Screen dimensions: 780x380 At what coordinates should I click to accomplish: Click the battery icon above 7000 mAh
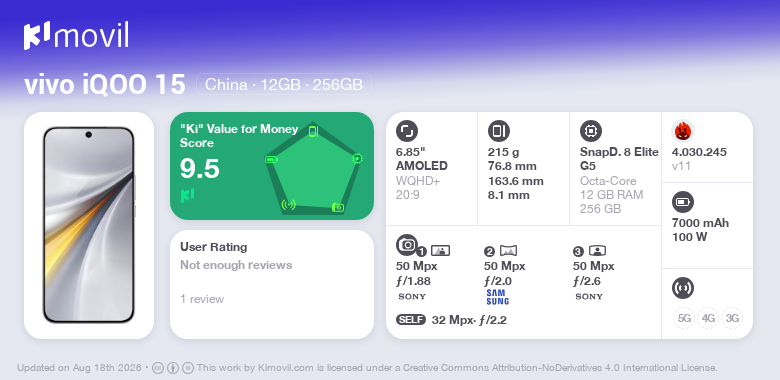[x=682, y=202]
